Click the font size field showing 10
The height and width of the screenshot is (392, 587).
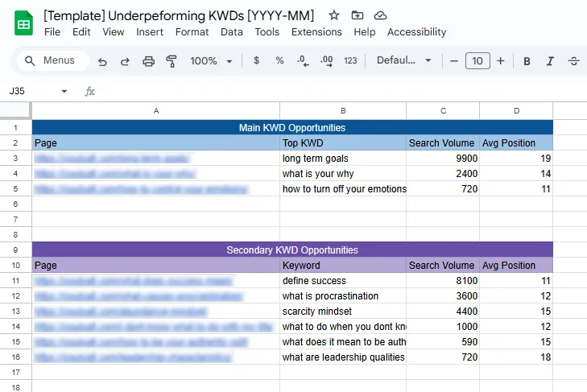pyautogui.click(x=477, y=60)
